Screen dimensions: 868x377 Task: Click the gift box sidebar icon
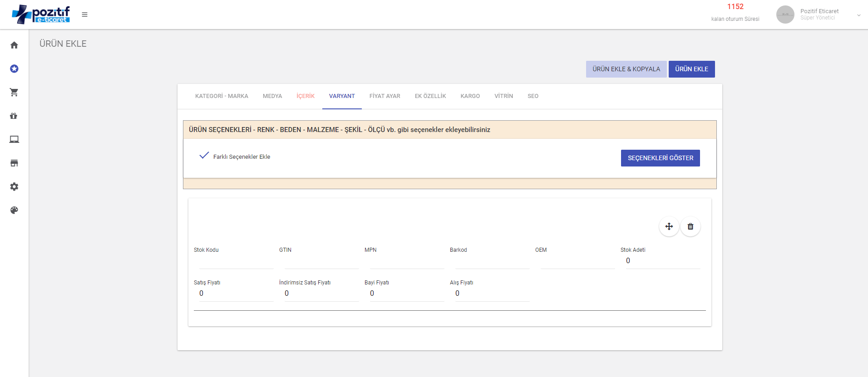click(14, 116)
